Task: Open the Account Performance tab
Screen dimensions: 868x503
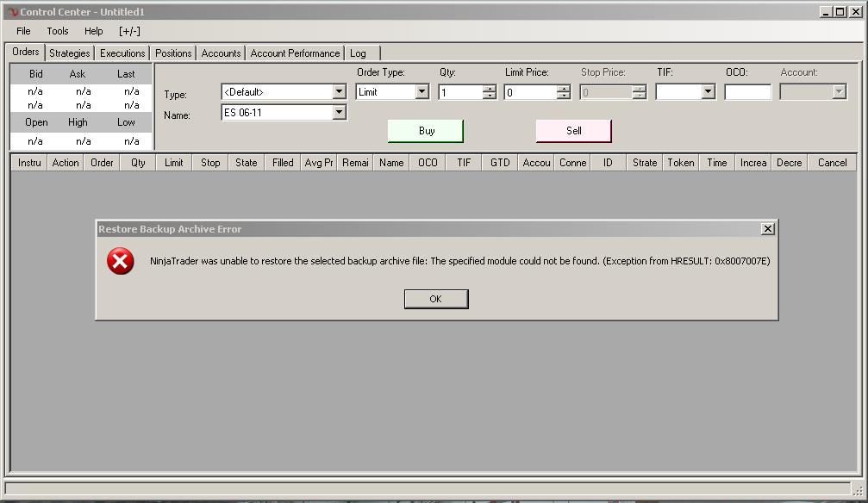Action: coord(295,53)
